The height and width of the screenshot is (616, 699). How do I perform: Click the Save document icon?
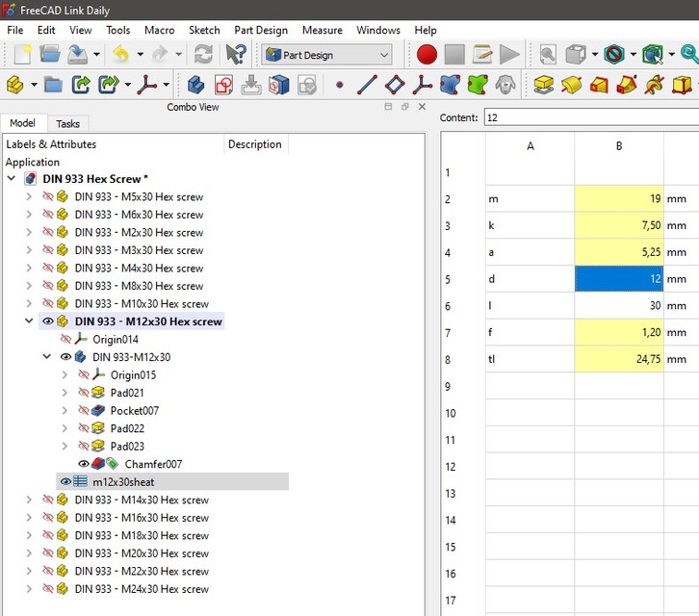(x=78, y=55)
